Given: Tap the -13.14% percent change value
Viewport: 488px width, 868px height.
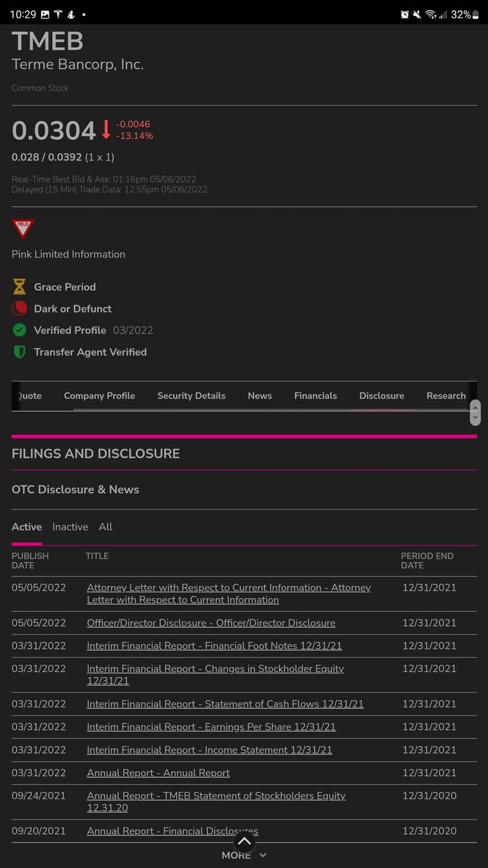Looking at the screenshot, I should (x=135, y=136).
